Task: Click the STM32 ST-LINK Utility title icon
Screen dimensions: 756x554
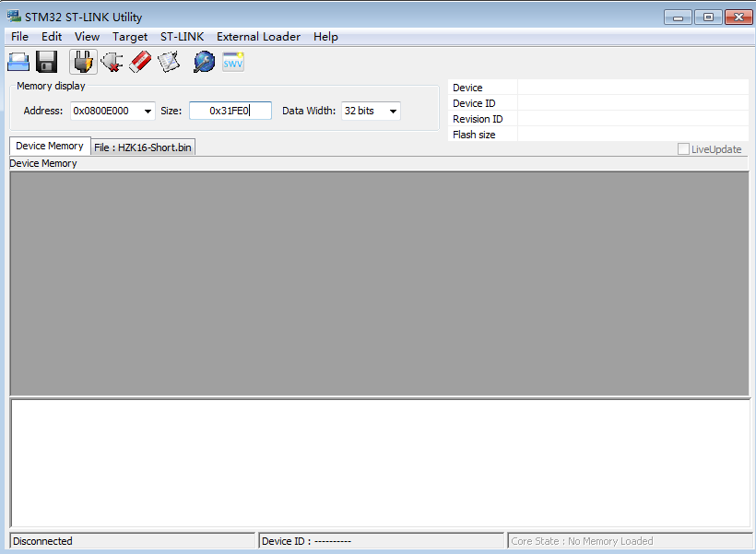Action: 14,17
